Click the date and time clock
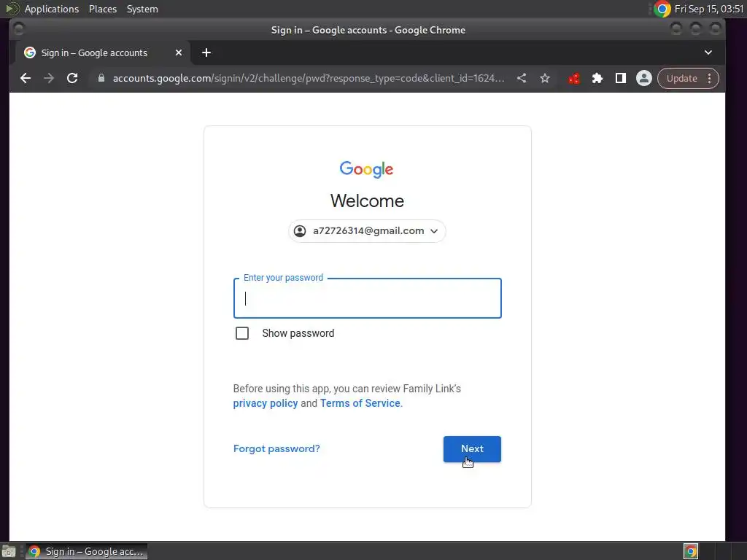The width and height of the screenshot is (747, 560). point(709,9)
